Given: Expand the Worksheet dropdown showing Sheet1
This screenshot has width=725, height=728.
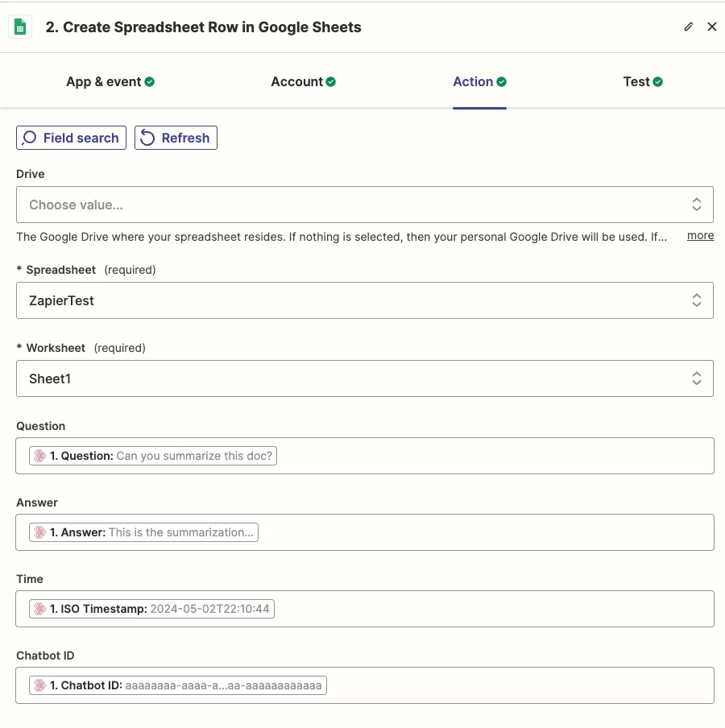Looking at the screenshot, I should [x=364, y=378].
